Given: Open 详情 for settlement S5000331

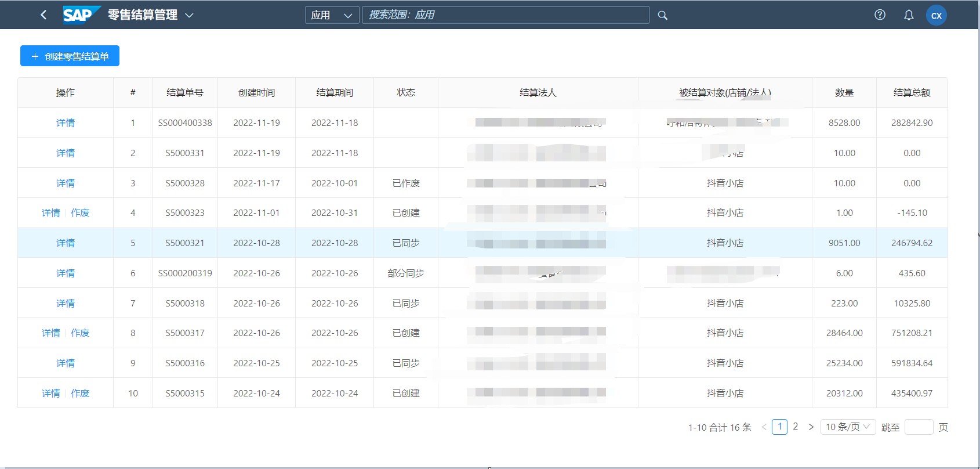Looking at the screenshot, I should coord(66,153).
